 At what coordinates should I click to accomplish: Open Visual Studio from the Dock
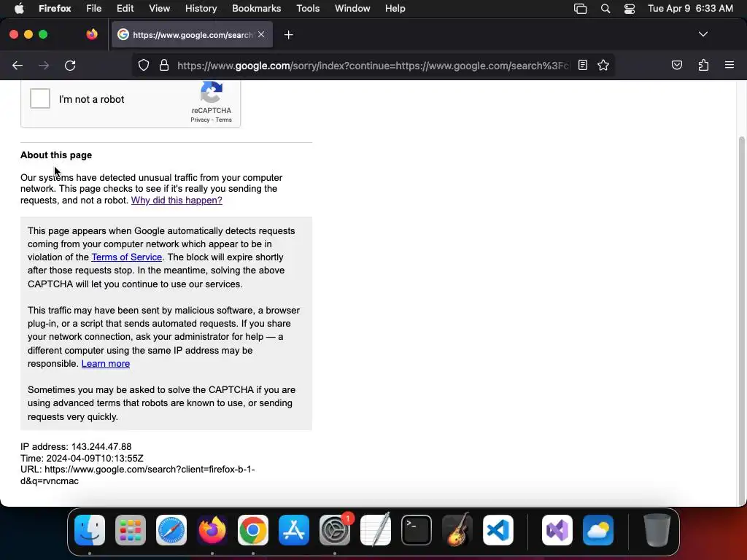click(557, 530)
